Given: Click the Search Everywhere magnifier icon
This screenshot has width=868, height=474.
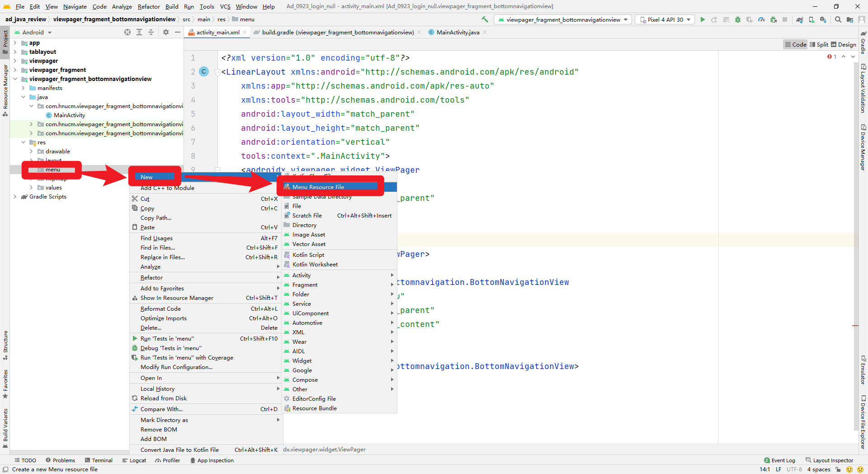Looking at the screenshot, I should 838,19.
